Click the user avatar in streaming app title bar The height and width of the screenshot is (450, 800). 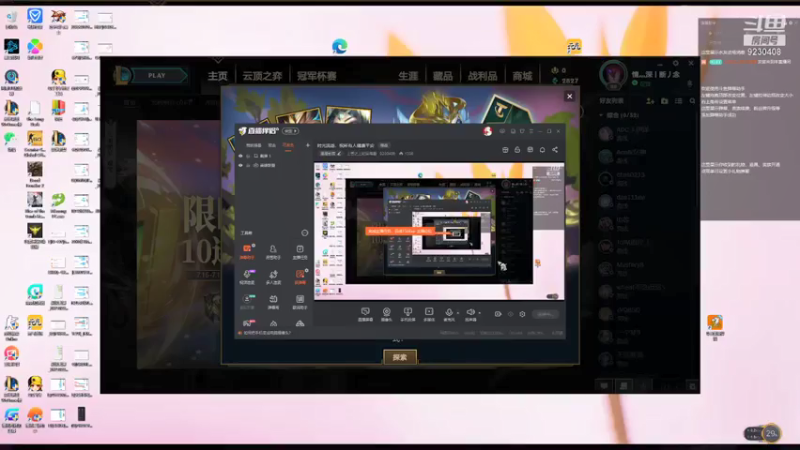click(x=487, y=131)
